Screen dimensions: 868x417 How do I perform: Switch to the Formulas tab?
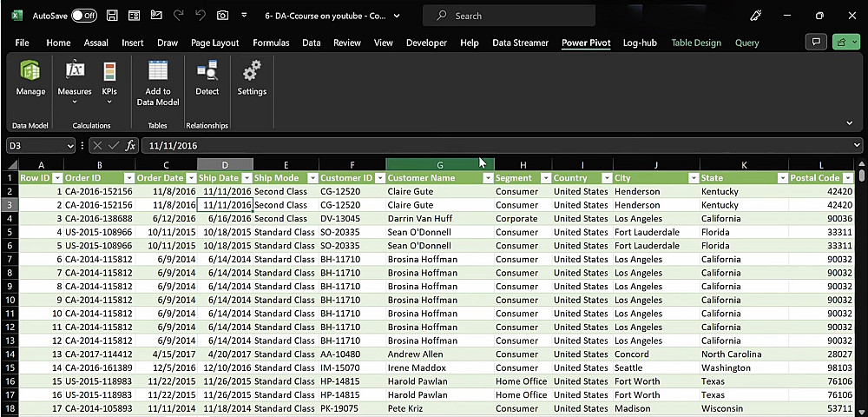[x=271, y=43]
